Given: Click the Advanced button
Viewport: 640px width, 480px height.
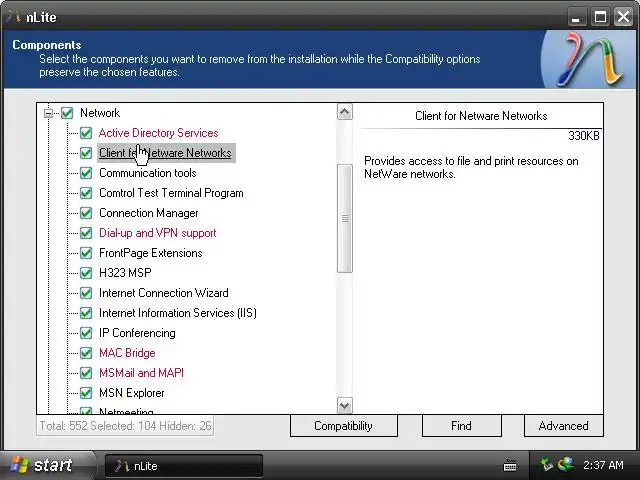Looking at the screenshot, I should [563, 426].
